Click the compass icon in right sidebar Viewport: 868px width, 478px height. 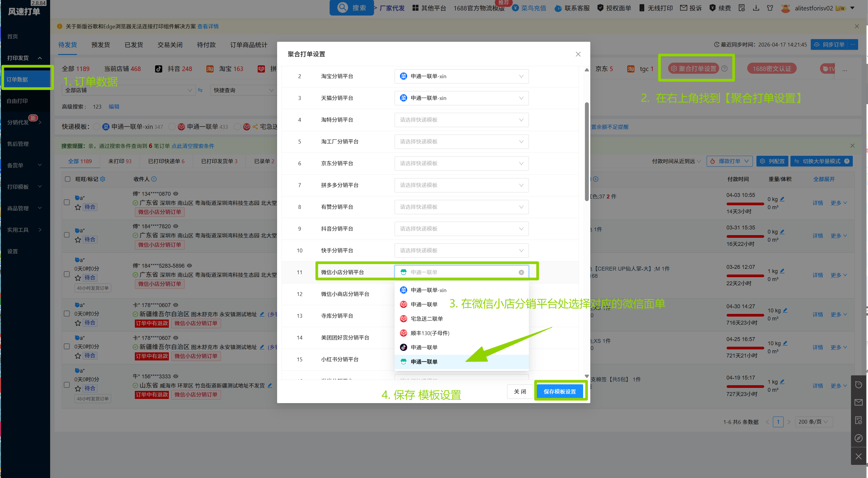click(858, 438)
